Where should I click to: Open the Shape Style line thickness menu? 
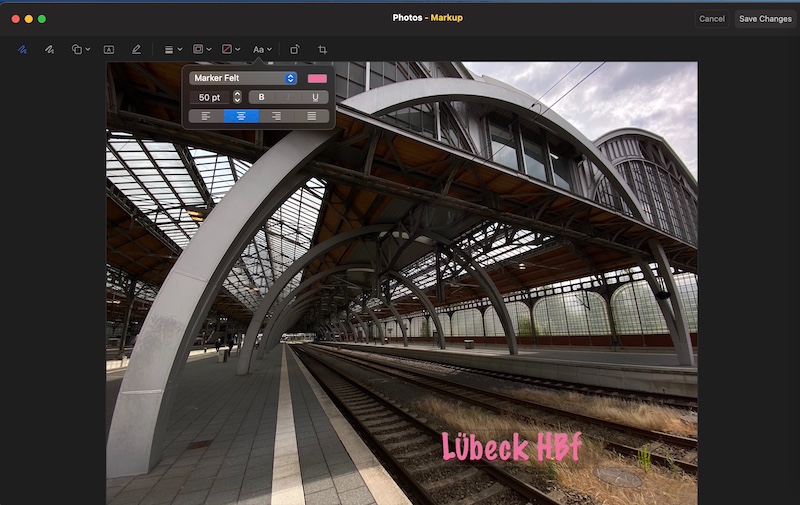point(173,49)
